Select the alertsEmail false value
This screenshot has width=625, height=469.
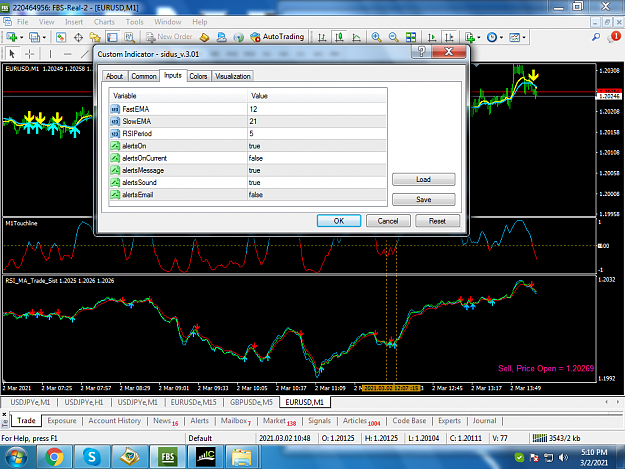[317, 194]
